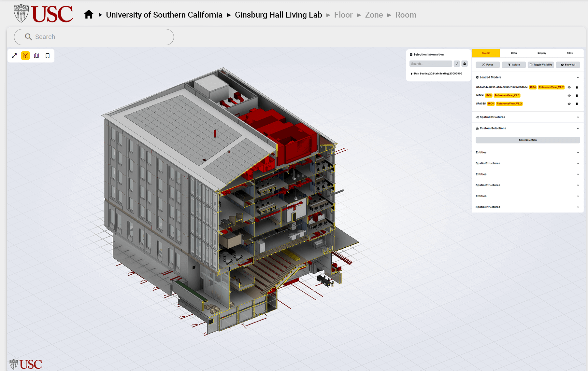This screenshot has width=588, height=371.
Task: Click the ReferenceView_V1.2 tag on 61ded54e row
Action: 551,87
